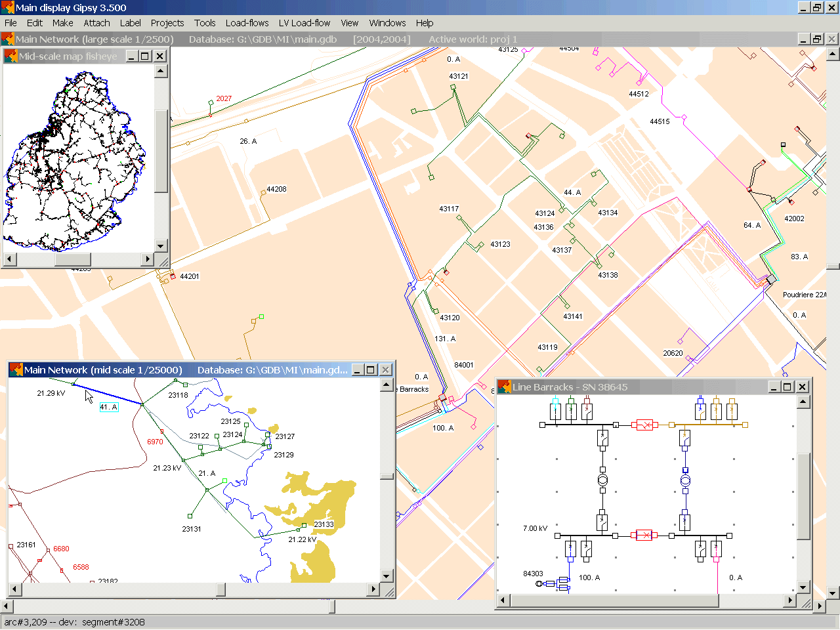Toggle the breaker above the pink feeder line
The height and width of the screenshot is (630, 840).
(716, 548)
